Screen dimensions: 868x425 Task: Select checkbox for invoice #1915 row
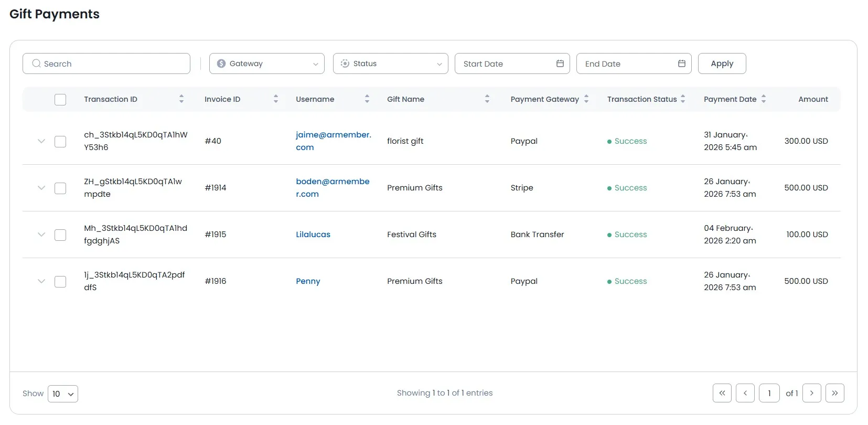click(60, 235)
